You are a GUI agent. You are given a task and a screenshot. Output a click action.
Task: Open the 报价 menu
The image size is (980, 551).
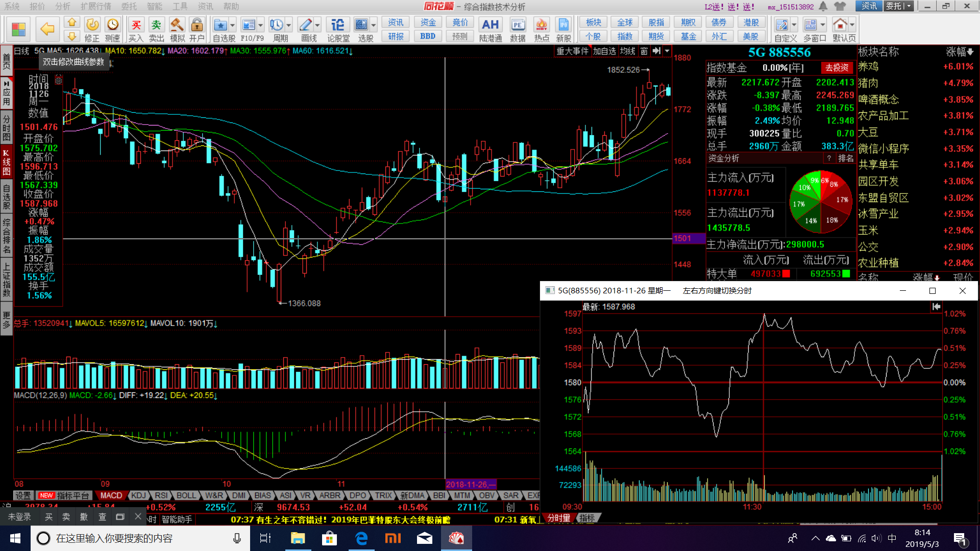[x=37, y=7]
